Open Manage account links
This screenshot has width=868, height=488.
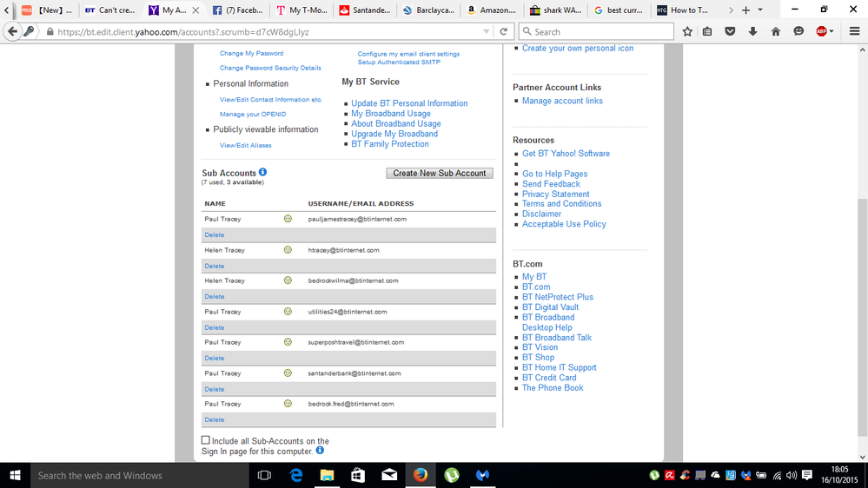(x=562, y=101)
